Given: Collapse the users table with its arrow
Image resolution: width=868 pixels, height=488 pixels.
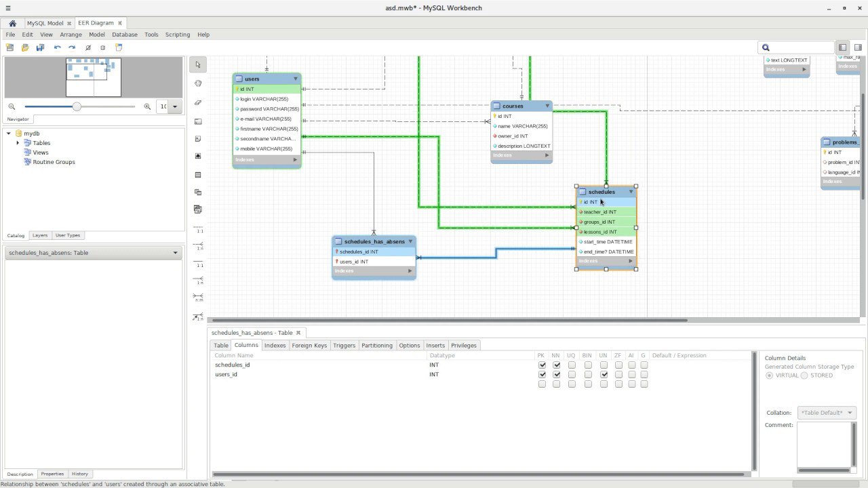Looking at the screenshot, I should tap(296, 79).
